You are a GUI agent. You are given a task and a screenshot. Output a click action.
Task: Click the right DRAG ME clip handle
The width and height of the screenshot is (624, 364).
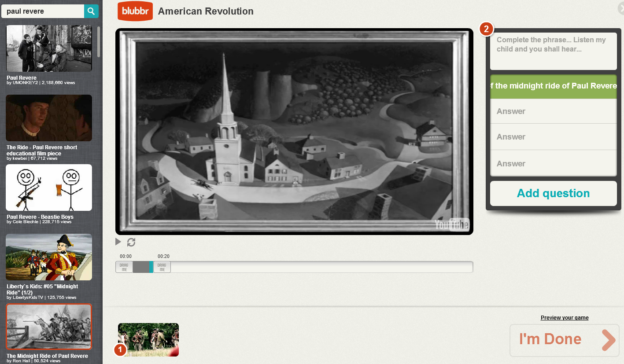pos(162,267)
